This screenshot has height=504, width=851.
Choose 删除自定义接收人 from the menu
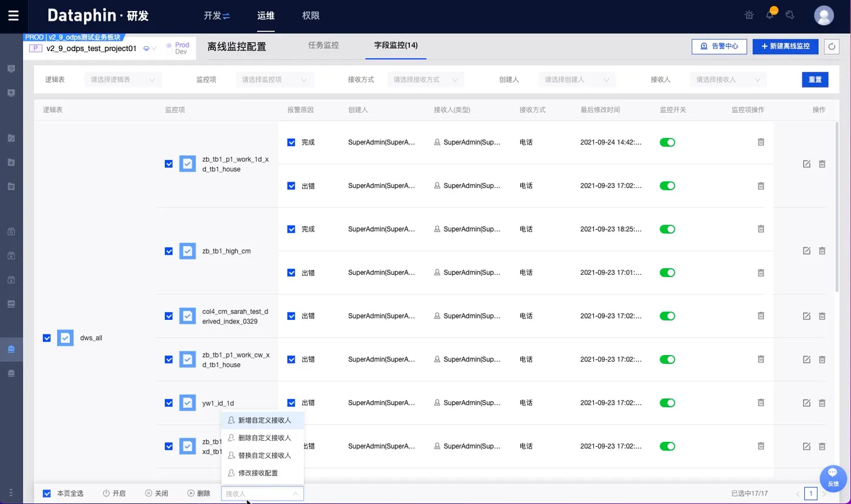263,438
